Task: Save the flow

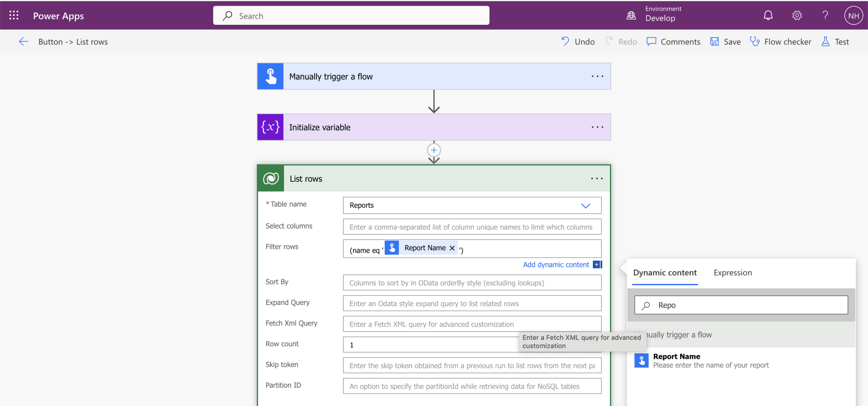Action: (x=725, y=41)
